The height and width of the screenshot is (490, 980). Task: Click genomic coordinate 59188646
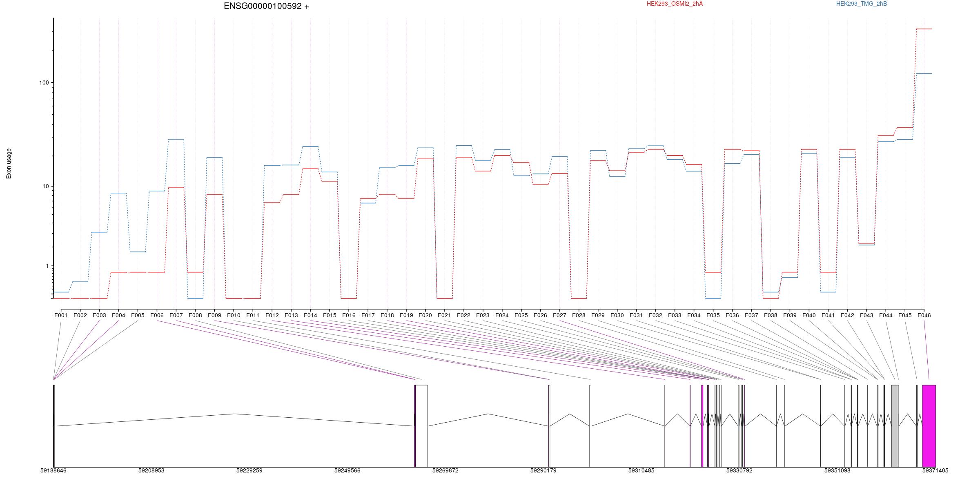[x=53, y=471]
